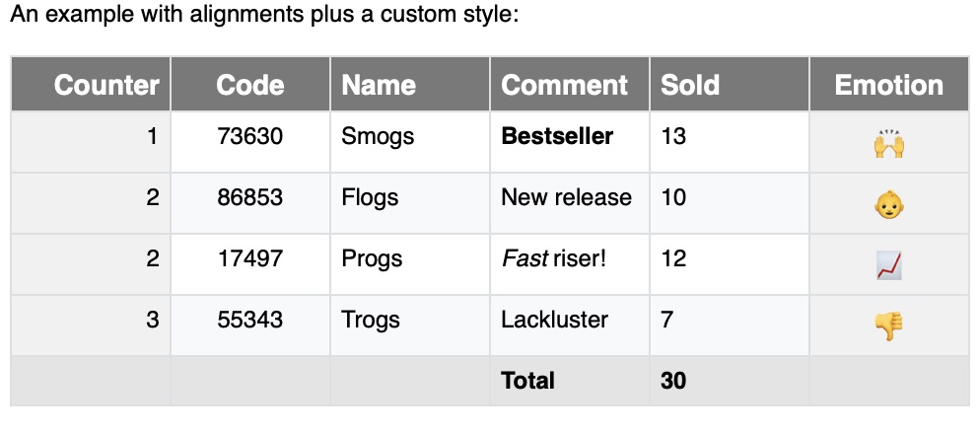This screenshot has height=434, width=980.
Task: Click the Fast riser! comment cell
Action: pos(554,258)
